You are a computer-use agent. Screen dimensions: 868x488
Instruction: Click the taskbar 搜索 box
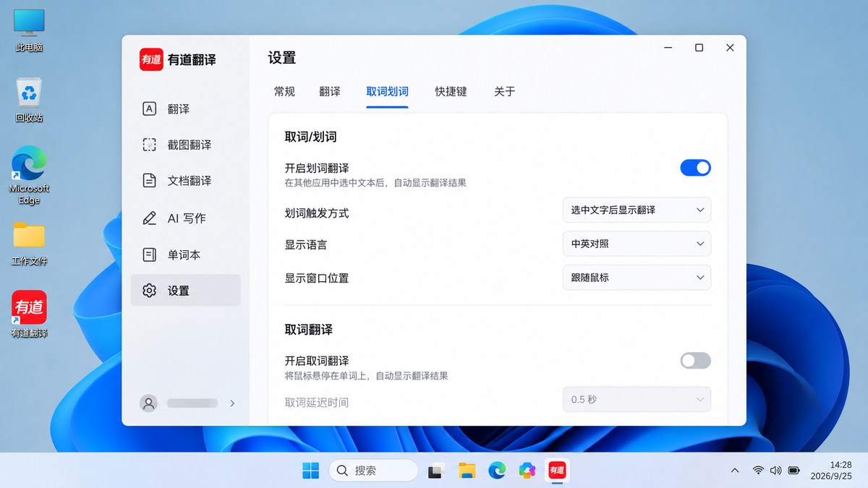pyautogui.click(x=373, y=471)
